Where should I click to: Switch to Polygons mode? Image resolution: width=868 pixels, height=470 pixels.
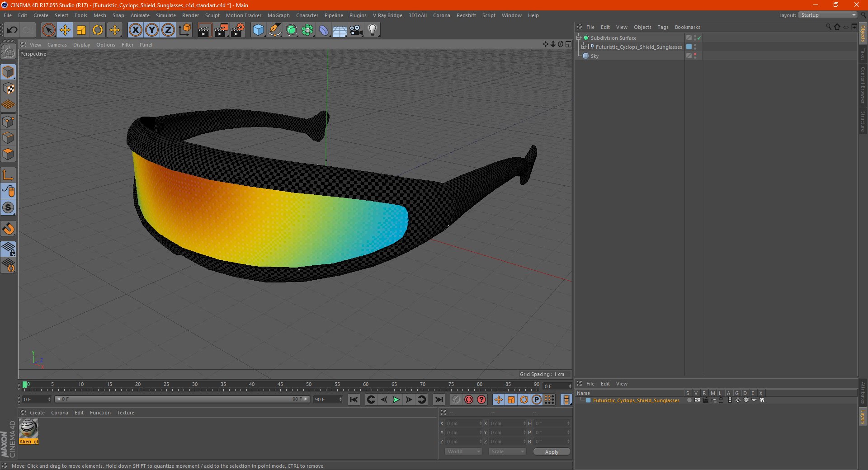click(8, 154)
